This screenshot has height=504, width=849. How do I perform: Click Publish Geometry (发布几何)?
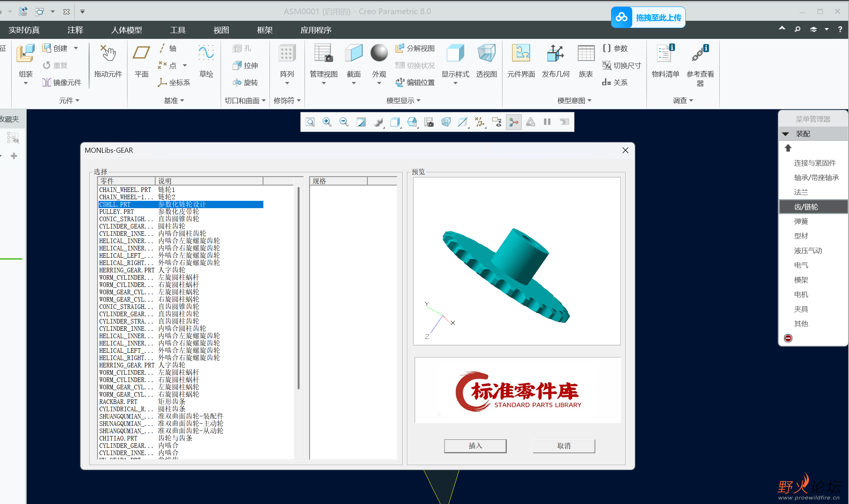556,53
